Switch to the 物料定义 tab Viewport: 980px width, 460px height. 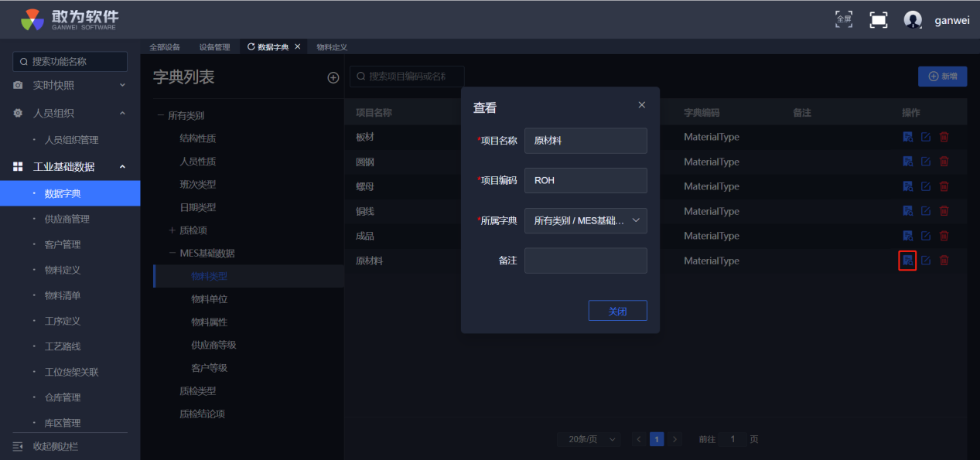pyautogui.click(x=332, y=47)
